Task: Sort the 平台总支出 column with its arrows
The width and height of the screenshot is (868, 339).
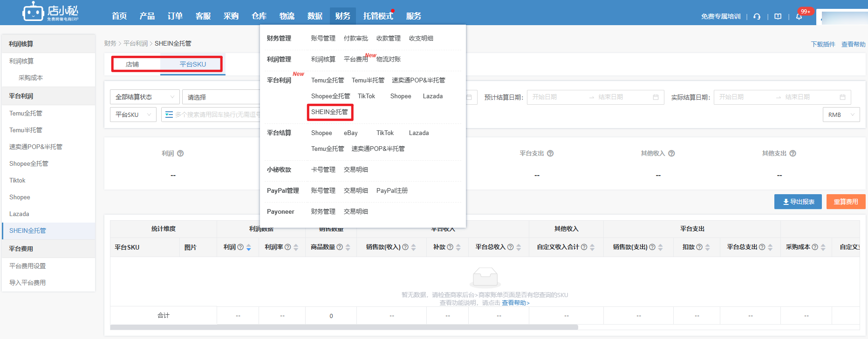Action: (x=770, y=247)
